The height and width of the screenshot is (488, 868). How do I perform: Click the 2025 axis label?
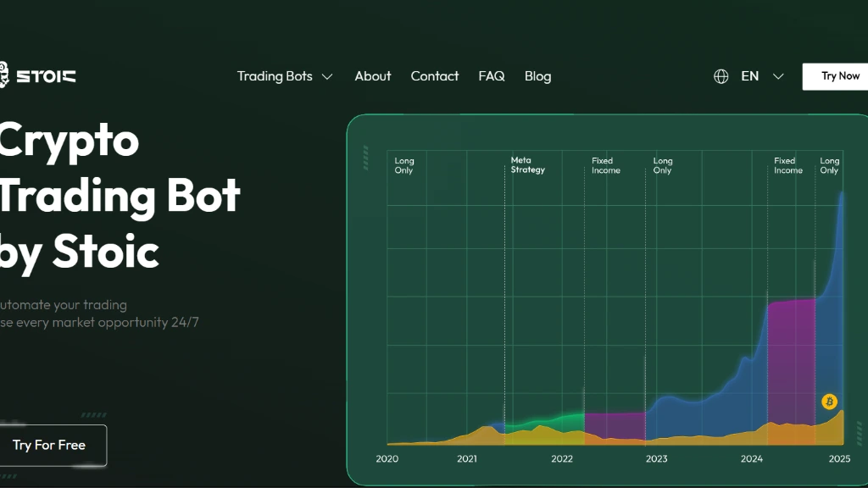[x=839, y=458]
